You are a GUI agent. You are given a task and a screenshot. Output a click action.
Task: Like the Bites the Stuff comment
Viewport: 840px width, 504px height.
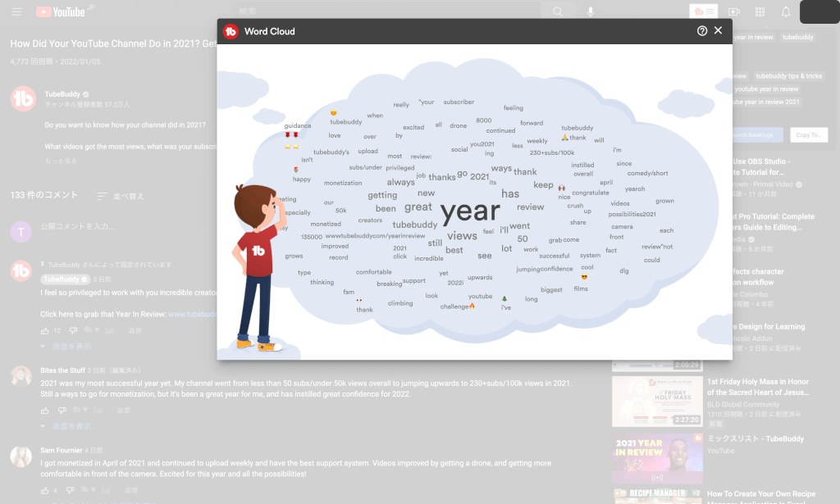[x=45, y=411]
